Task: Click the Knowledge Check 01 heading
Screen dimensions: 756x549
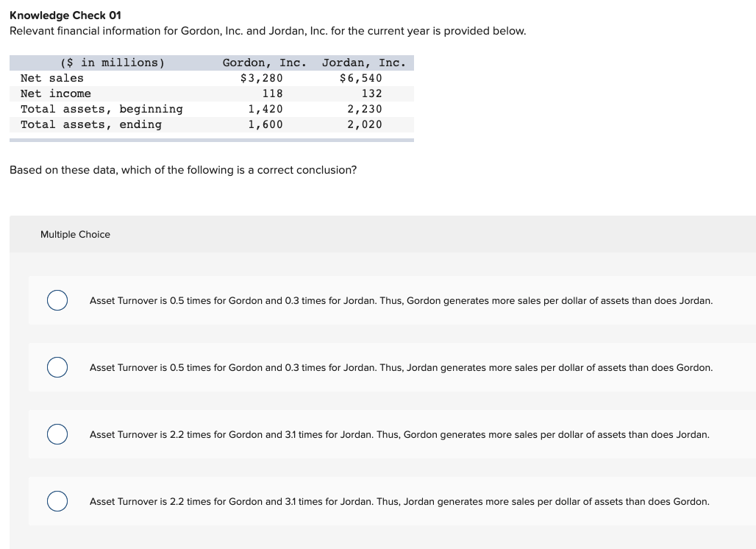Action: tap(65, 15)
